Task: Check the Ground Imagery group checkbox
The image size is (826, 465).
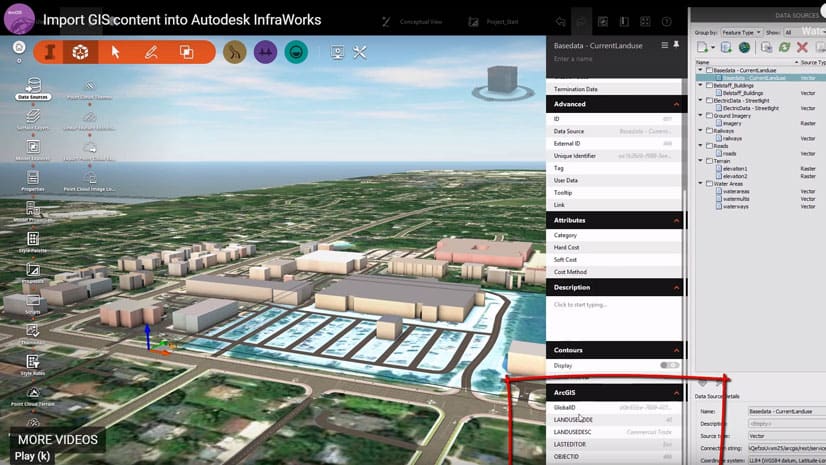Action: click(709, 115)
